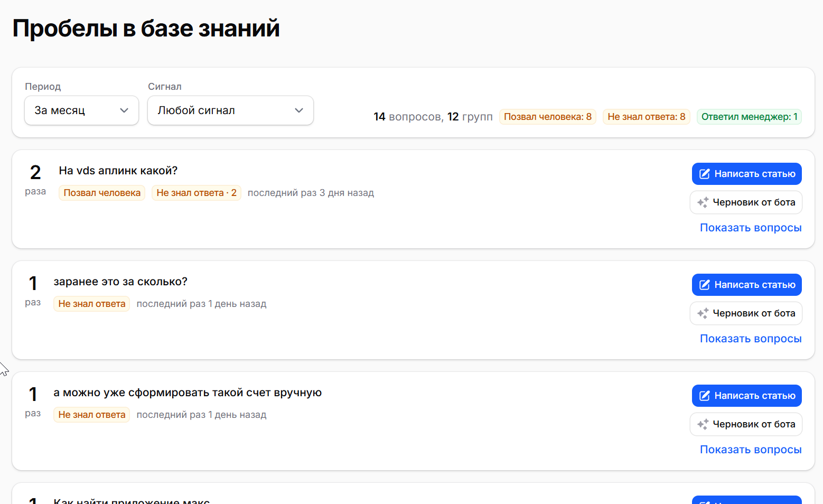Open the Сигнал dropdown set to Любой сигнал
This screenshot has height=504, width=823.
point(230,110)
